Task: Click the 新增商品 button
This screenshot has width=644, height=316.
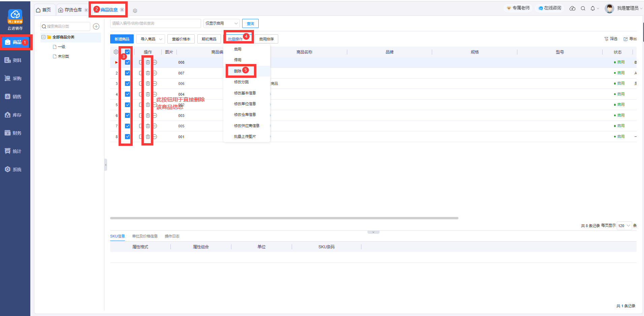Action: tap(122, 39)
